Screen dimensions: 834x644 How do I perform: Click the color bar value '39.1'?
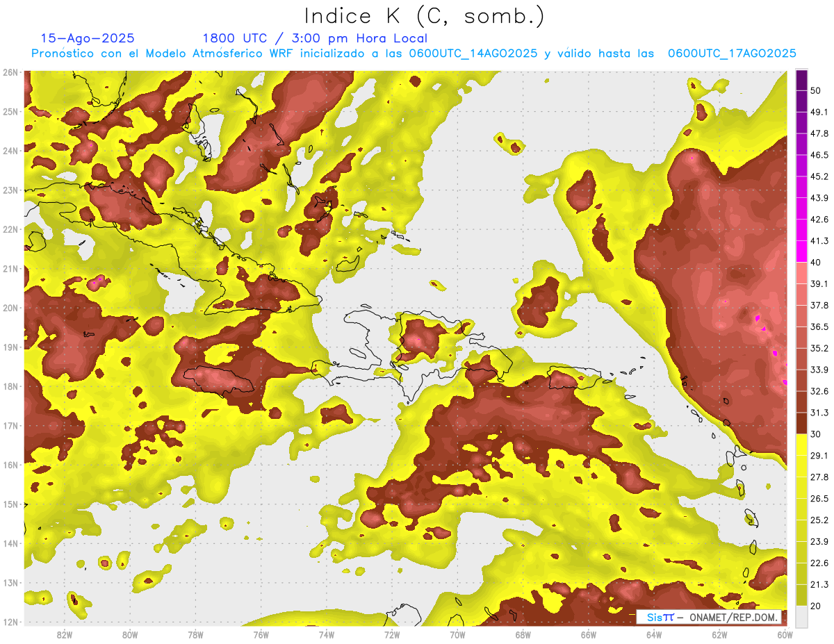[x=819, y=283]
